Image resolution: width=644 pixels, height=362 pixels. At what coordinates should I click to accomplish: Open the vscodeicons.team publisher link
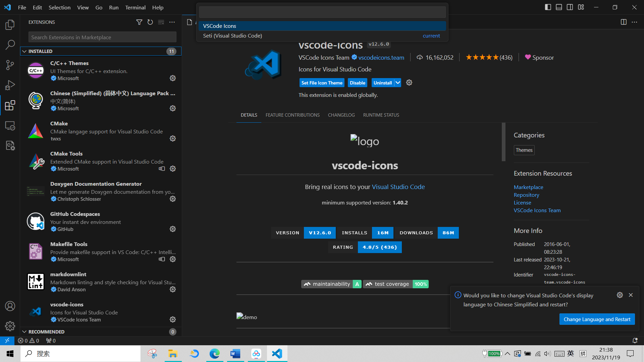[x=381, y=58]
